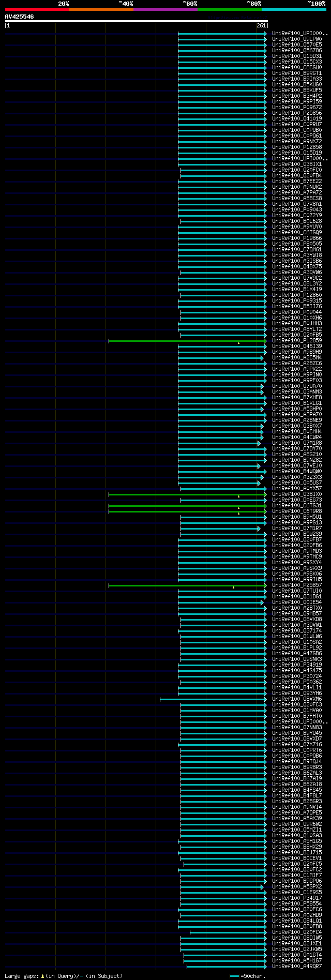The height and width of the screenshot is (980, 331).
Task: Select the UniRef100_P25857 label
Action: click(297, 585)
